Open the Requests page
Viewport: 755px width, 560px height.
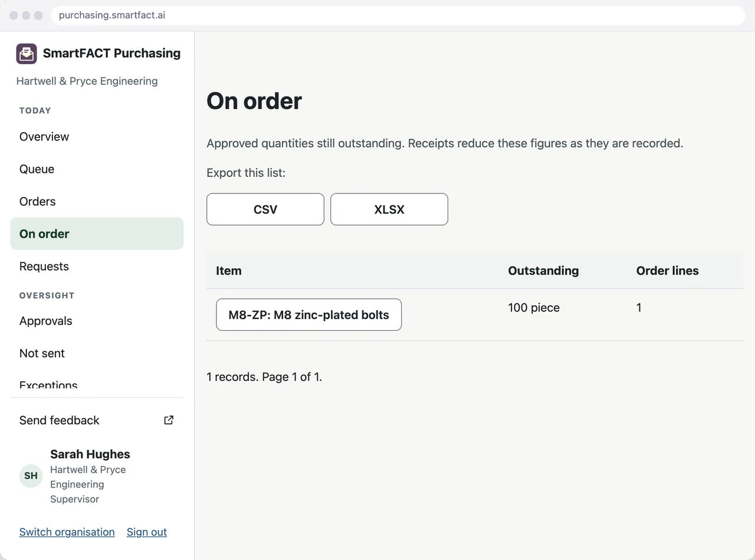click(97, 266)
